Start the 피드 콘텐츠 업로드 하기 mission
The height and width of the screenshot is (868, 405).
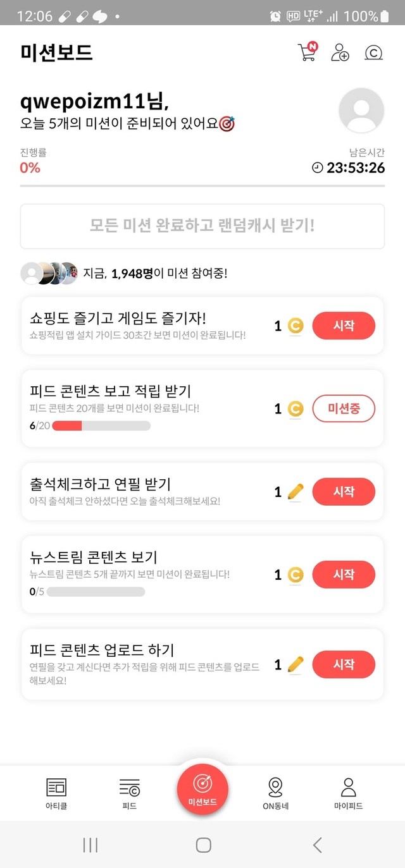point(344,664)
